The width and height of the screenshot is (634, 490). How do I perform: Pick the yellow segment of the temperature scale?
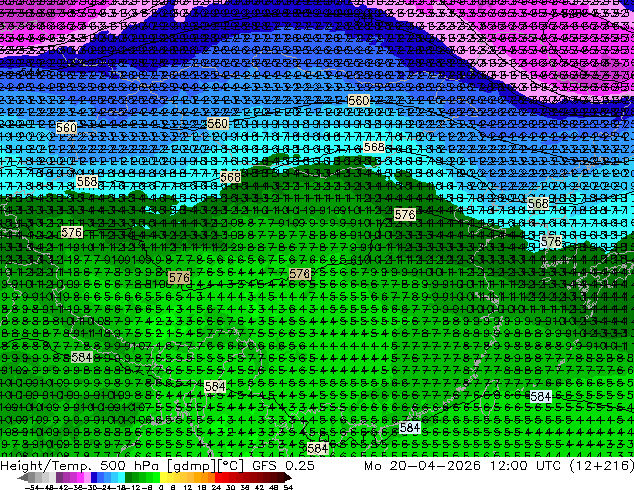click(x=163, y=478)
